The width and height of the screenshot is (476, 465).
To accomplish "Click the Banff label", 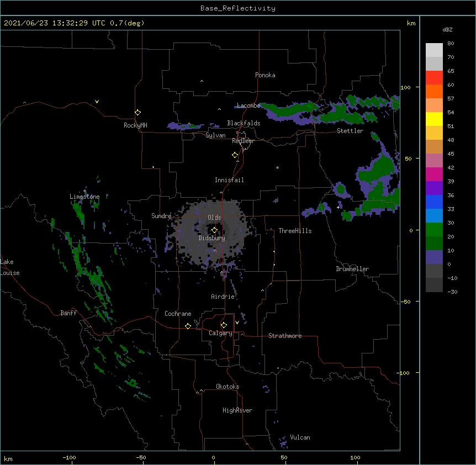I will pyautogui.click(x=68, y=313).
